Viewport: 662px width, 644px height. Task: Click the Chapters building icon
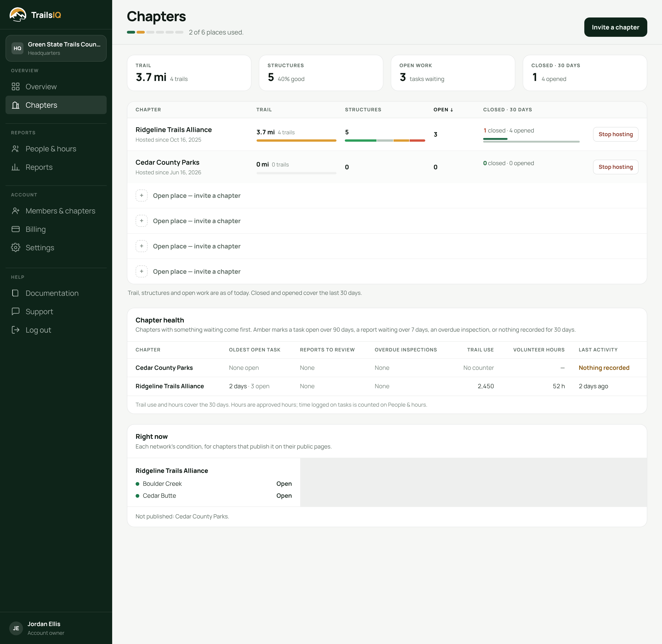(16, 105)
